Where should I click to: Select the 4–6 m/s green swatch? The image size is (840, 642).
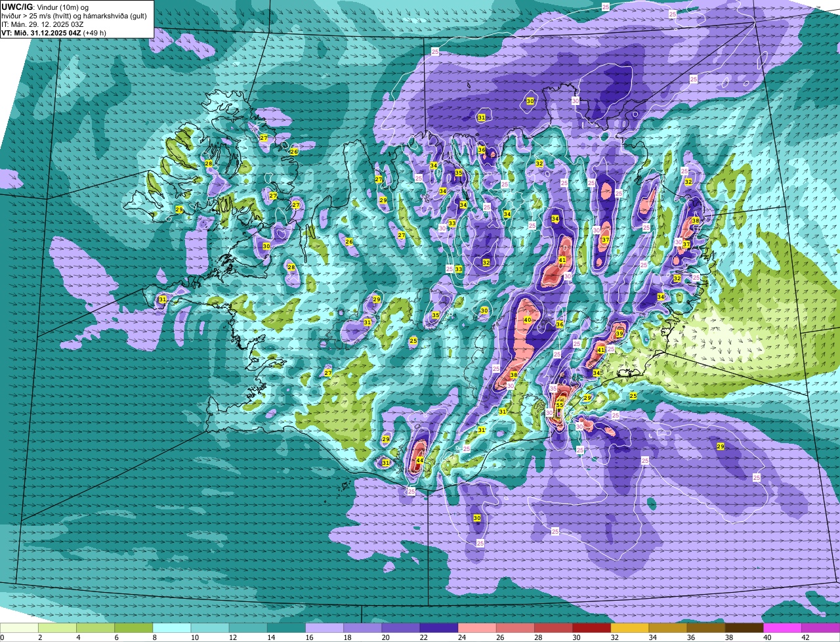pos(95,628)
